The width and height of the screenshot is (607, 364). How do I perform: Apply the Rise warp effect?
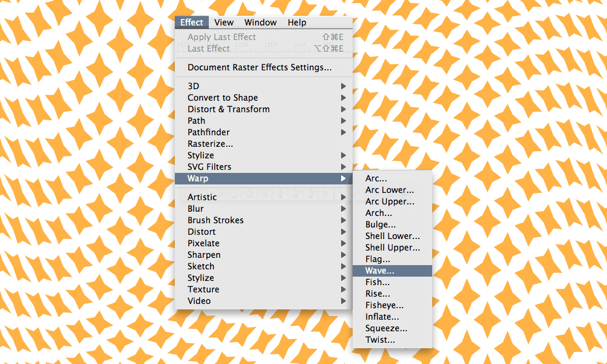point(378,294)
